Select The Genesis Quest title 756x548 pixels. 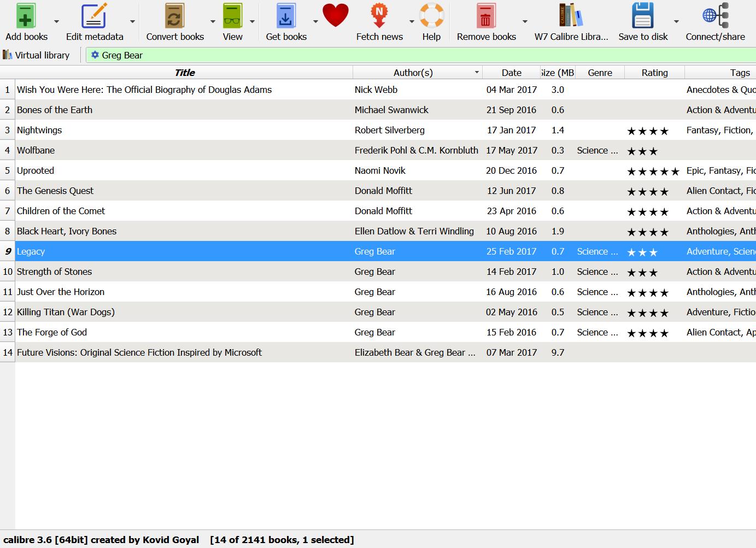pos(55,191)
